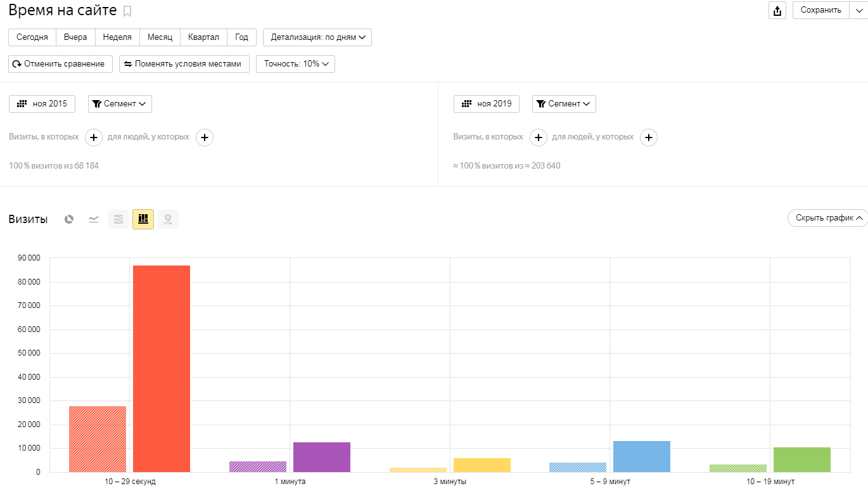Open the ноя 2015 date picker

tap(42, 104)
